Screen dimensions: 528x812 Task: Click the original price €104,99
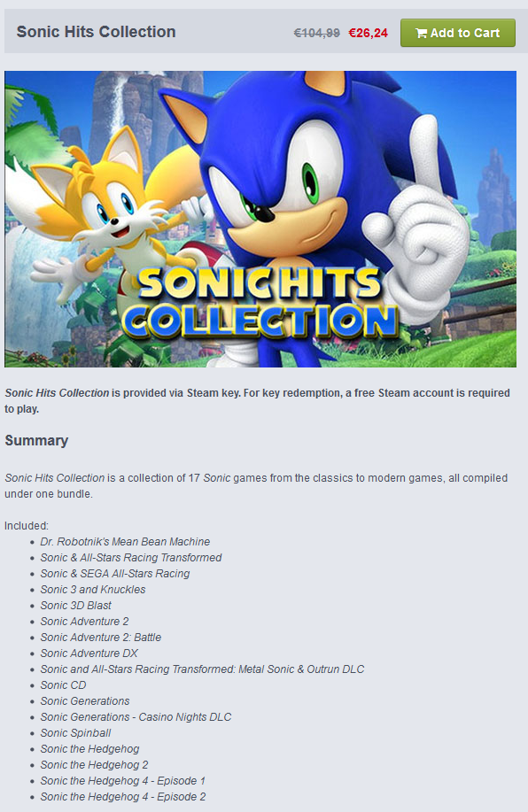pyautogui.click(x=316, y=33)
